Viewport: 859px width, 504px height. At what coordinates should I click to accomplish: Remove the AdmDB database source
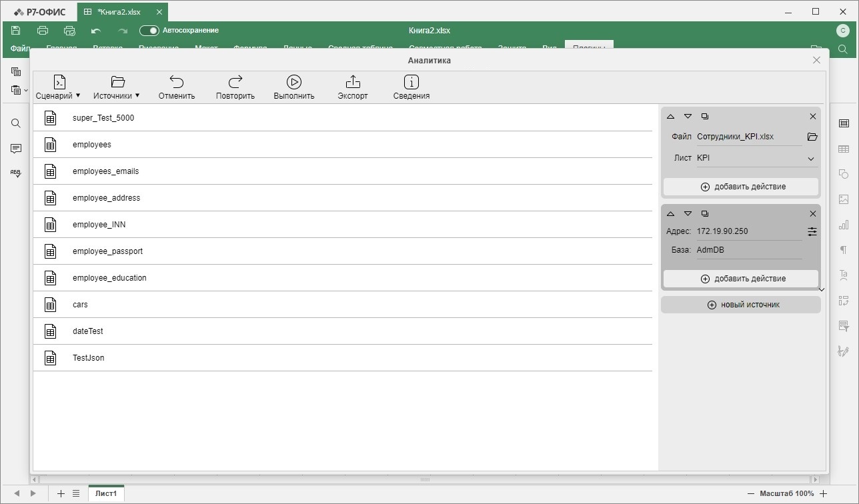pos(813,213)
